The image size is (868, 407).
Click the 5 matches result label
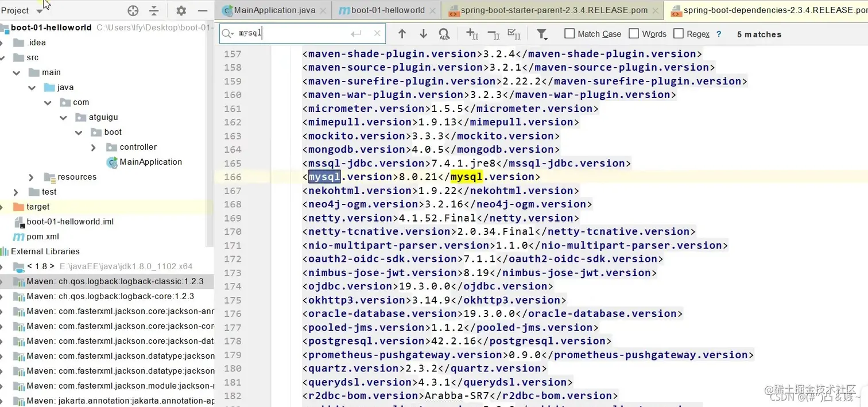coord(759,34)
